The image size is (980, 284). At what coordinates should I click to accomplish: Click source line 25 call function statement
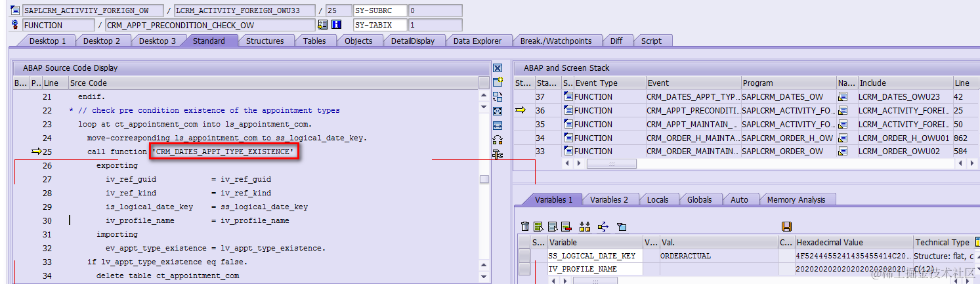point(191,152)
